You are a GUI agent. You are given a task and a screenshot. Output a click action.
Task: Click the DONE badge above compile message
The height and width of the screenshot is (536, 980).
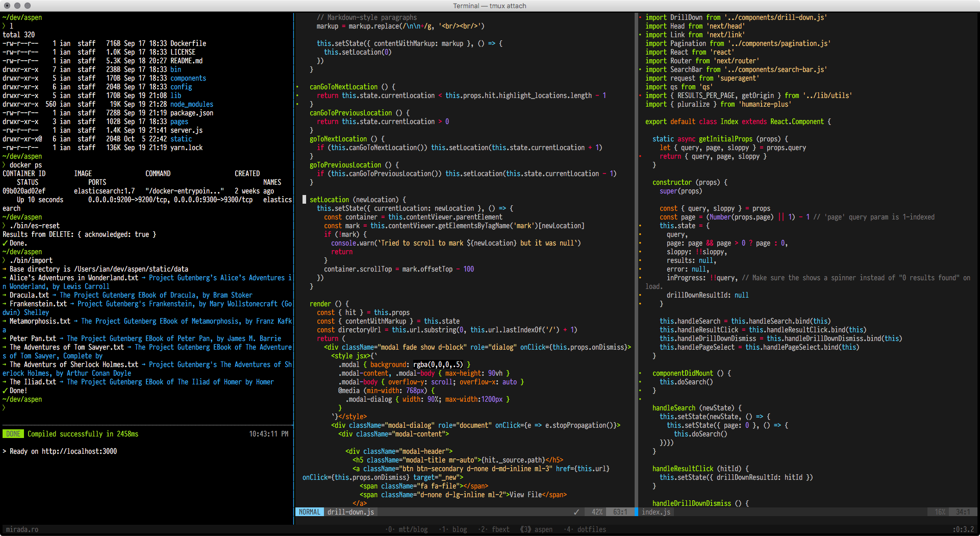pyautogui.click(x=13, y=433)
